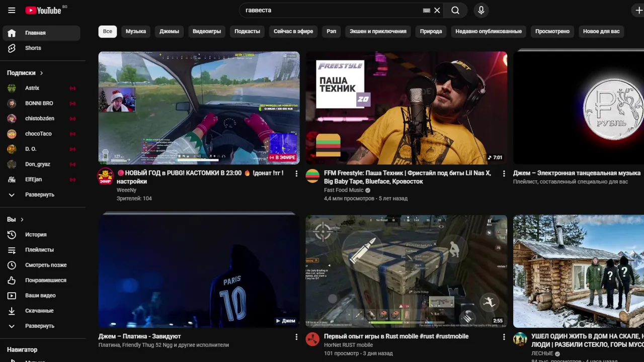The height and width of the screenshot is (362, 644).
Task: Visit the Fast Food Music channel name
Action: (344, 190)
